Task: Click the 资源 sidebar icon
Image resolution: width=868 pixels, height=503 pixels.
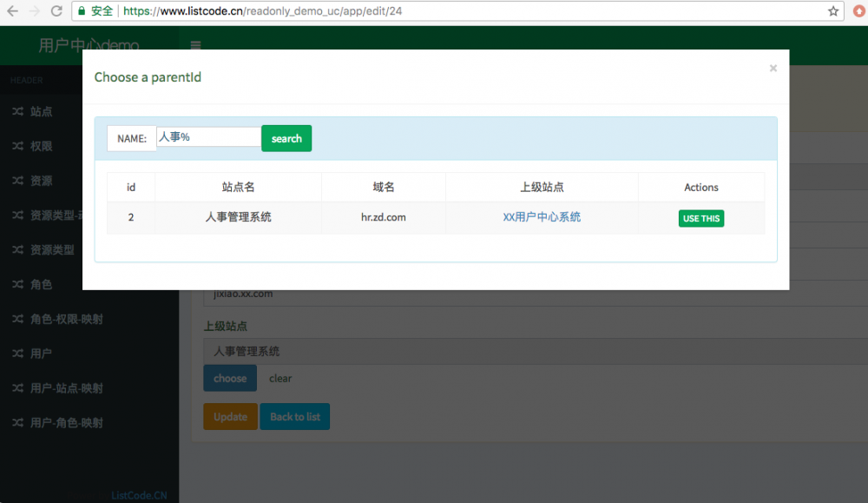Action: (19, 181)
